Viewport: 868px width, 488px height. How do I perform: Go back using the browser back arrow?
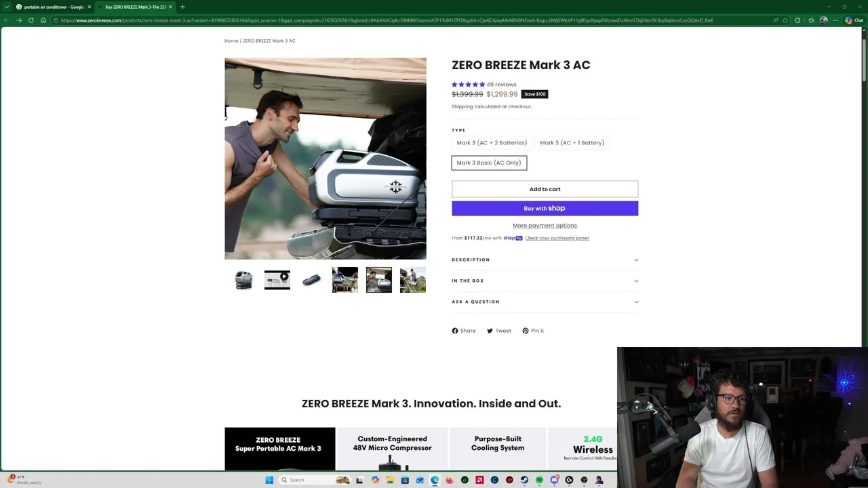(x=7, y=20)
